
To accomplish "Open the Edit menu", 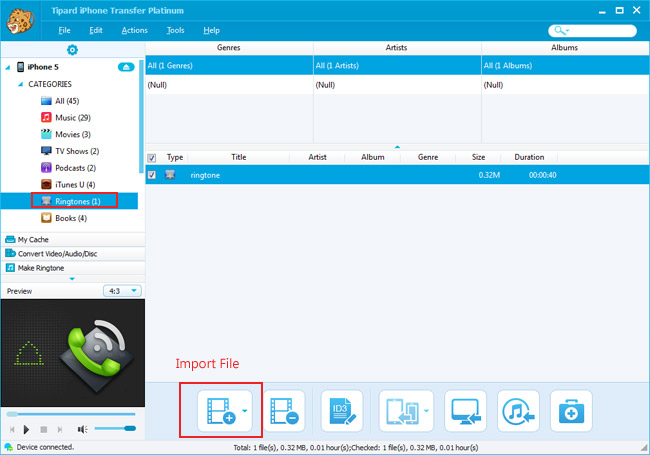I will [x=96, y=30].
